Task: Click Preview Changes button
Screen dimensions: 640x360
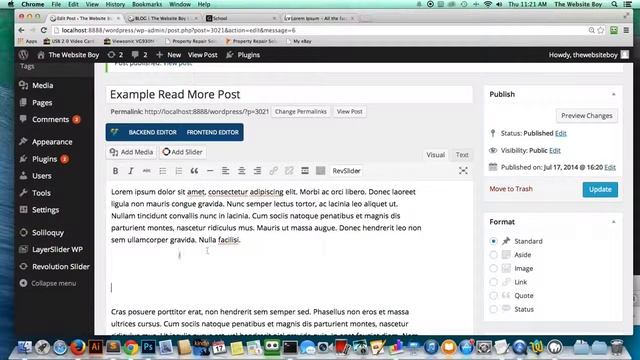Action: [587, 116]
